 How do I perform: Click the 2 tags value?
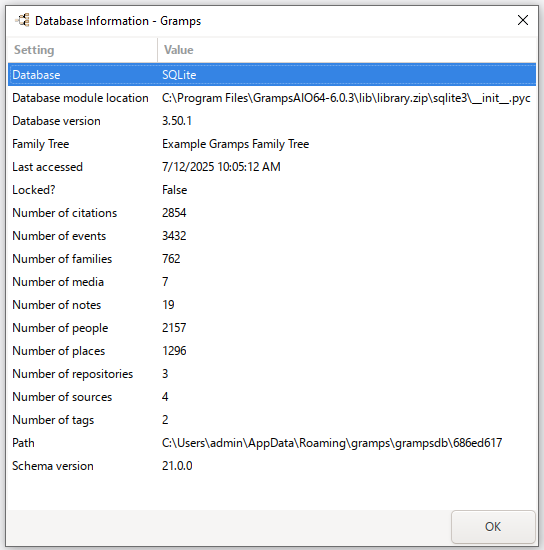[x=165, y=420]
